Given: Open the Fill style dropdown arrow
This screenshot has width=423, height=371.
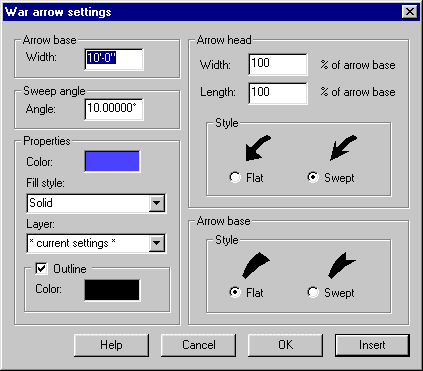Looking at the screenshot, I should coord(157,203).
